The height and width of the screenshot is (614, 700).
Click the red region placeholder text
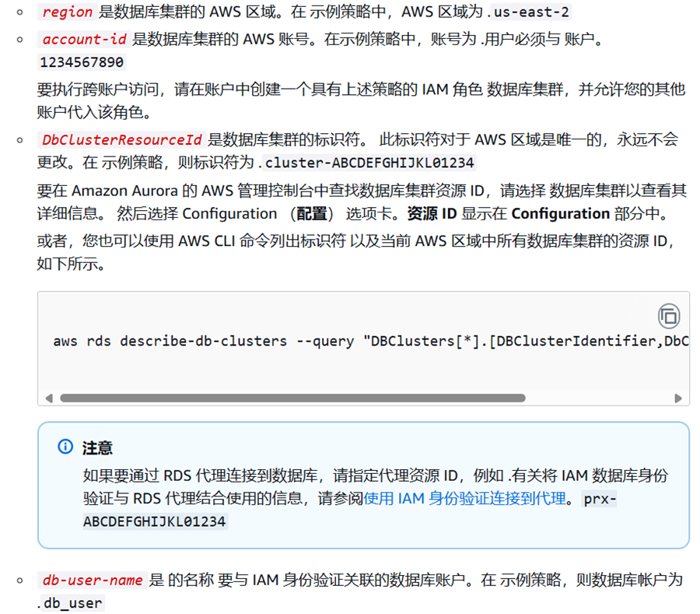[x=68, y=12]
